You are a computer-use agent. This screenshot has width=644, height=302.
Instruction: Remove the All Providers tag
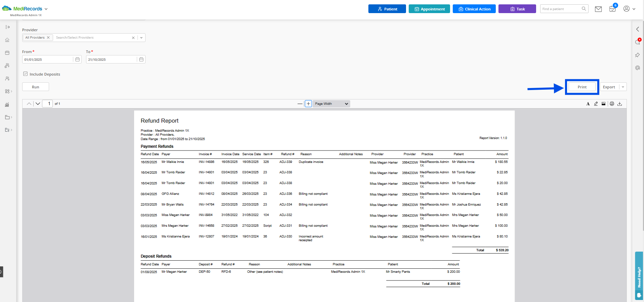pos(48,38)
